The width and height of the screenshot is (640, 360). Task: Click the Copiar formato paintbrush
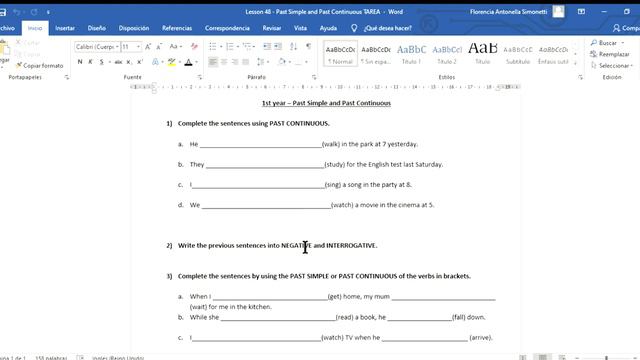[39, 66]
